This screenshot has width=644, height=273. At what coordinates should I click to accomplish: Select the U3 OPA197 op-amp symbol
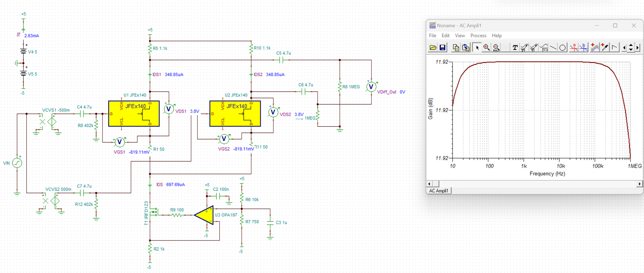click(x=204, y=215)
